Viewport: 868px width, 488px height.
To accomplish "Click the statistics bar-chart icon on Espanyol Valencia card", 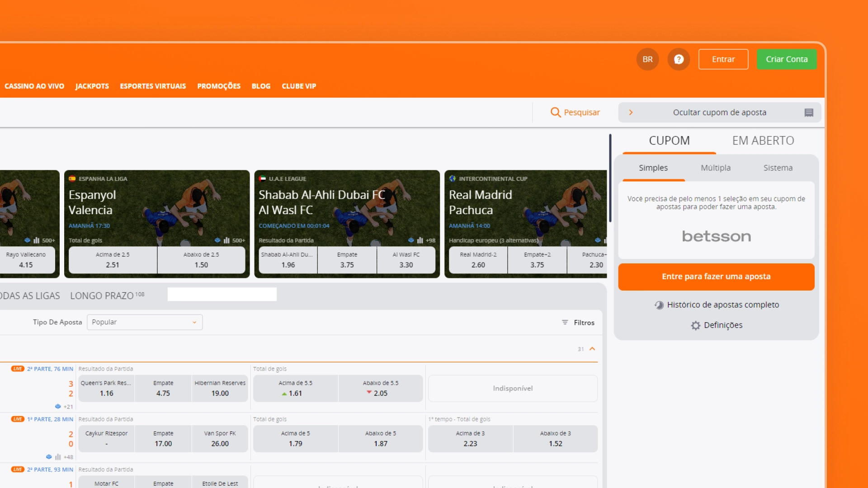I will pyautogui.click(x=226, y=240).
